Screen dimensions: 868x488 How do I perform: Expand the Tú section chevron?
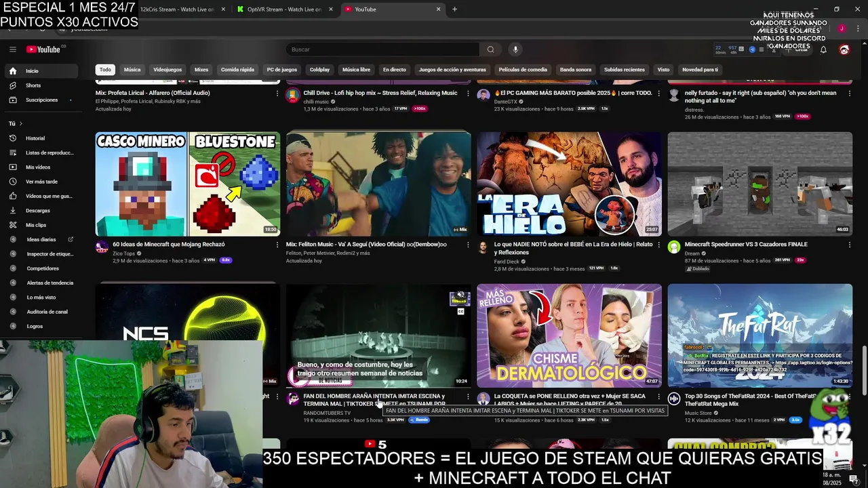click(x=20, y=123)
